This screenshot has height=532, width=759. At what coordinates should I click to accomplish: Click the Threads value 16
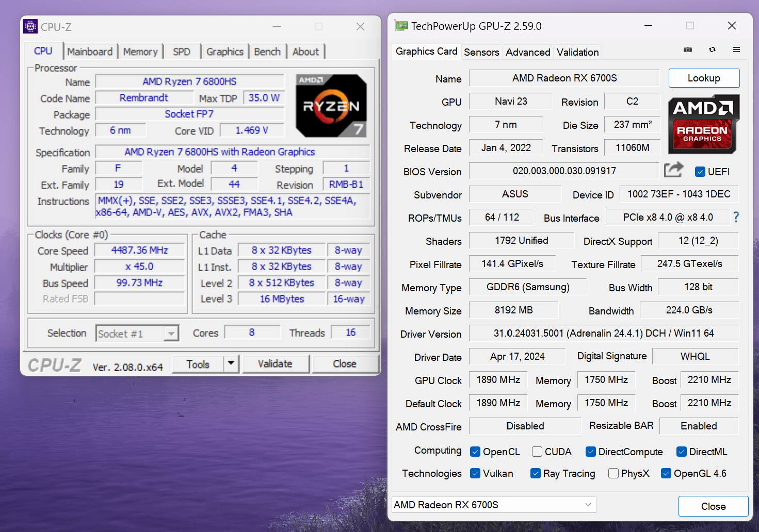click(x=350, y=332)
